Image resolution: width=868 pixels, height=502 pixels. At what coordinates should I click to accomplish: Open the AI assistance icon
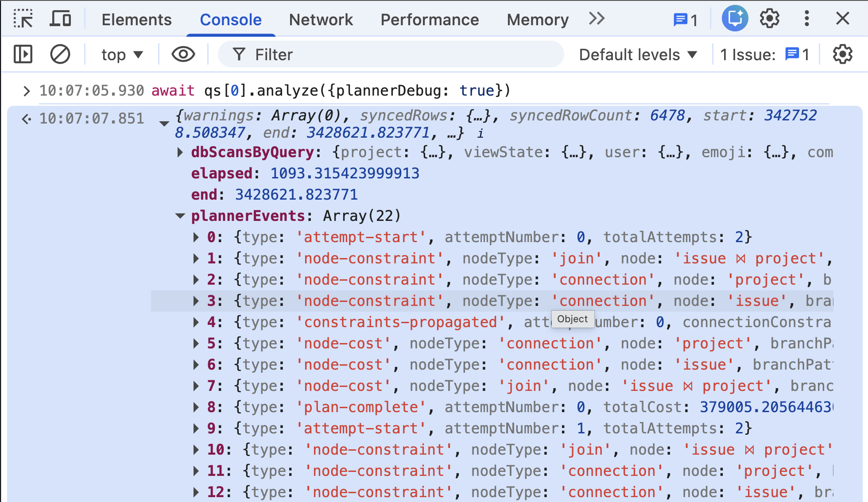pyautogui.click(x=735, y=19)
